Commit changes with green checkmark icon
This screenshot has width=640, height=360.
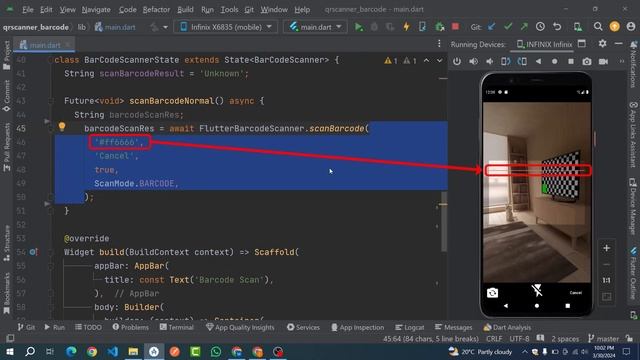[x=508, y=27]
